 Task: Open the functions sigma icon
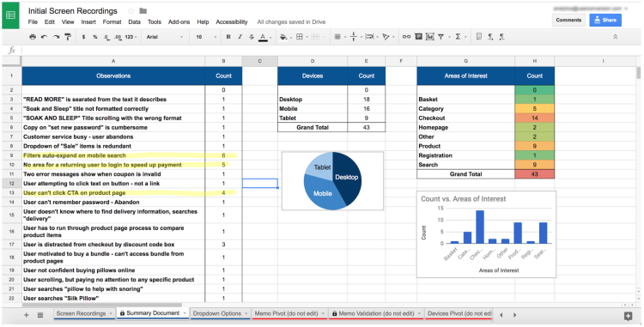point(458,37)
